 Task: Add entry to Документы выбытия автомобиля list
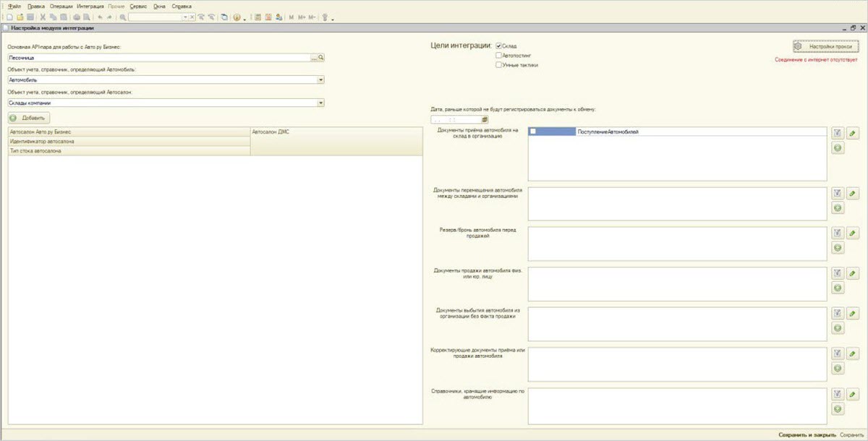838,327
